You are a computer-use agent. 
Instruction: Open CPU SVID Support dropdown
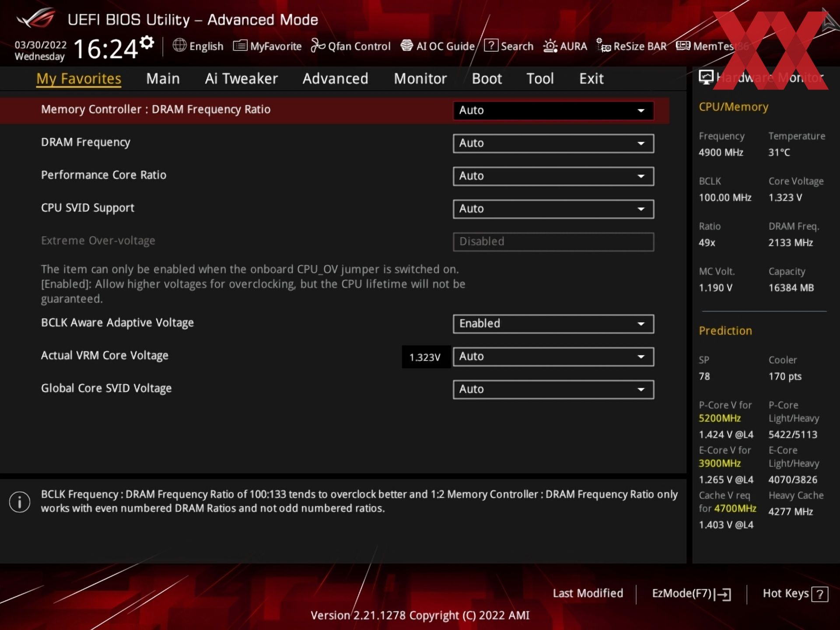point(553,209)
